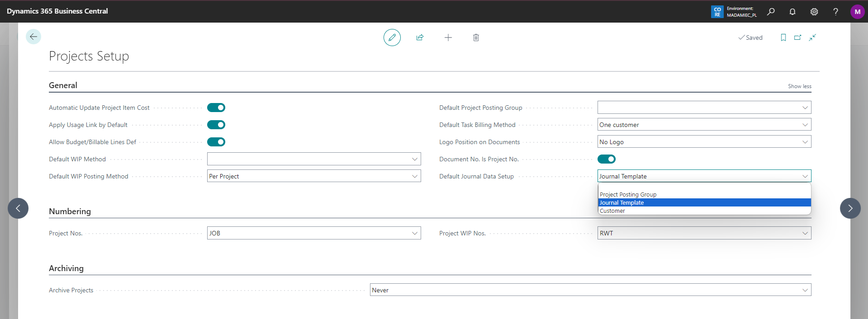The image size is (868, 319).
Task: Toggle Document No. Is Project No. switch
Action: pyautogui.click(x=606, y=159)
